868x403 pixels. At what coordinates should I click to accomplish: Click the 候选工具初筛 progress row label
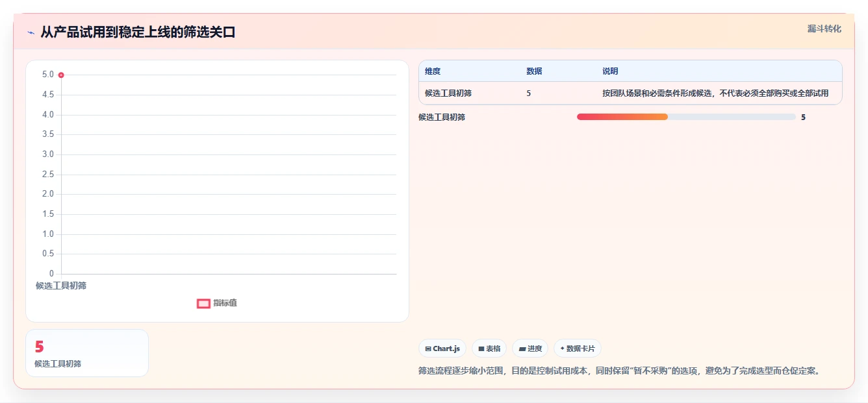click(442, 117)
